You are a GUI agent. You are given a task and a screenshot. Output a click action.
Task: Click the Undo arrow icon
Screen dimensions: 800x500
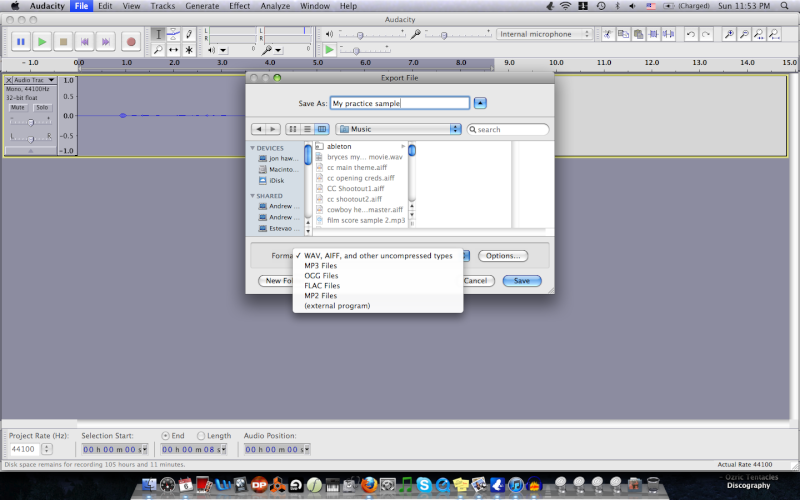[691, 34]
